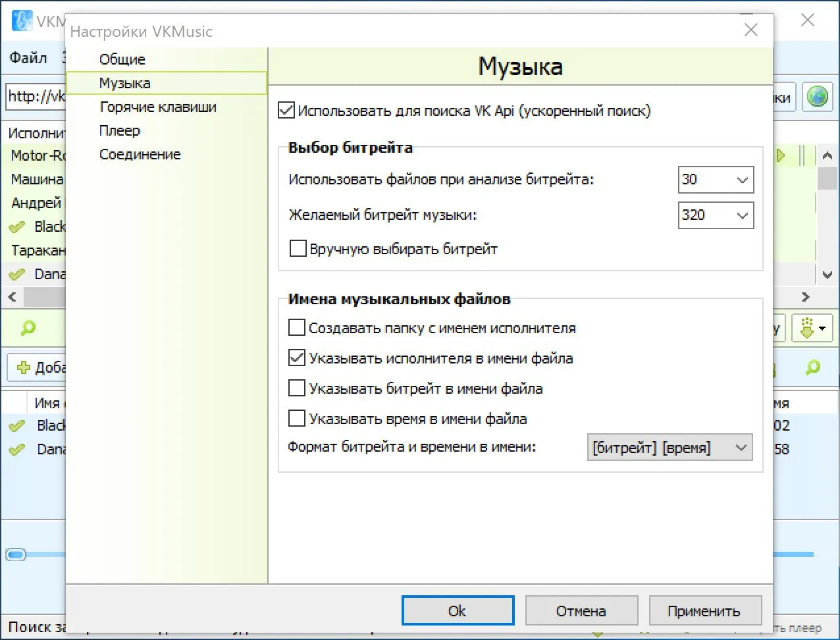This screenshot has height=640, width=840.
Task: Enable Вручную выбирать битрейт checkbox
Action: click(x=298, y=249)
